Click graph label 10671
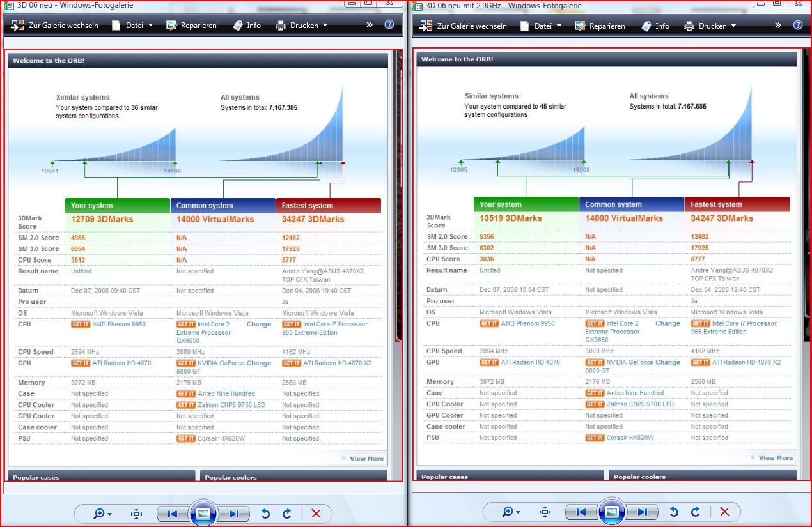Image resolution: width=812 pixels, height=527 pixels. 50,171
